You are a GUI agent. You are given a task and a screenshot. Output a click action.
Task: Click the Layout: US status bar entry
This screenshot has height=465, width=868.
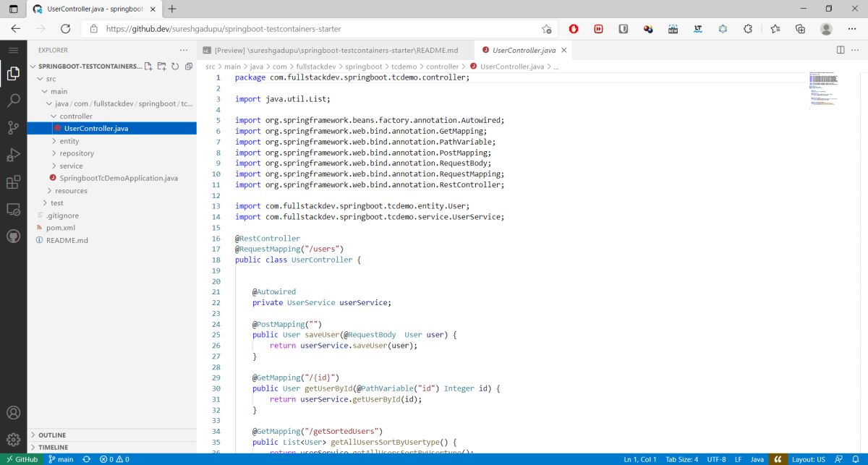tap(809, 459)
